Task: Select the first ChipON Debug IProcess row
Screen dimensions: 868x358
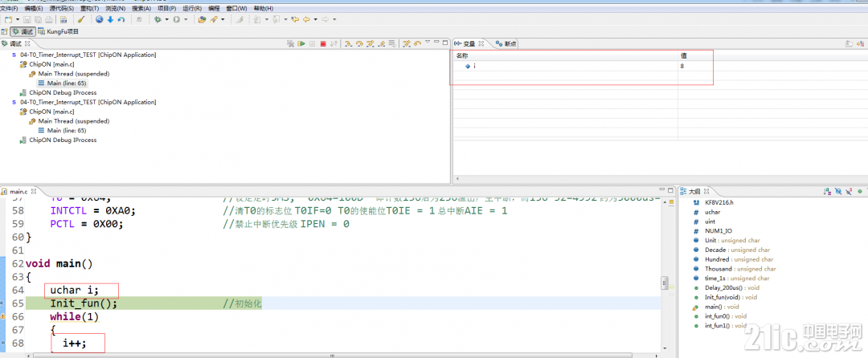Action: point(58,93)
